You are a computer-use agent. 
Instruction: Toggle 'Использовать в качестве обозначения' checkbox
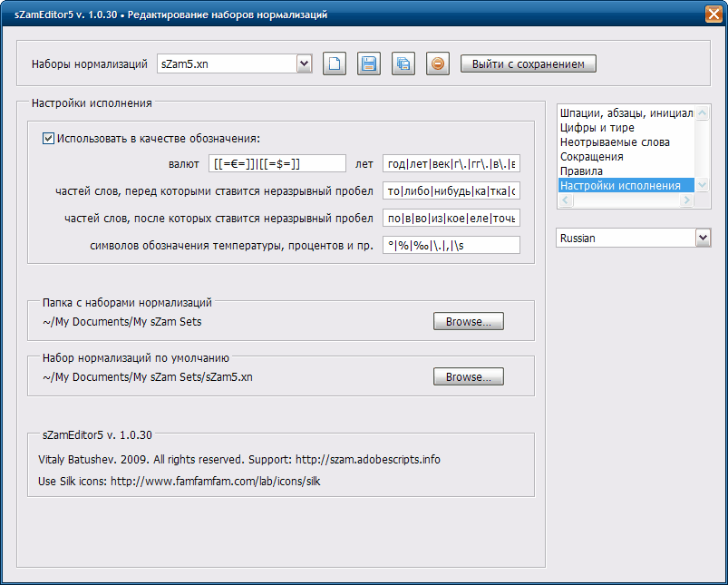pyautogui.click(x=48, y=138)
